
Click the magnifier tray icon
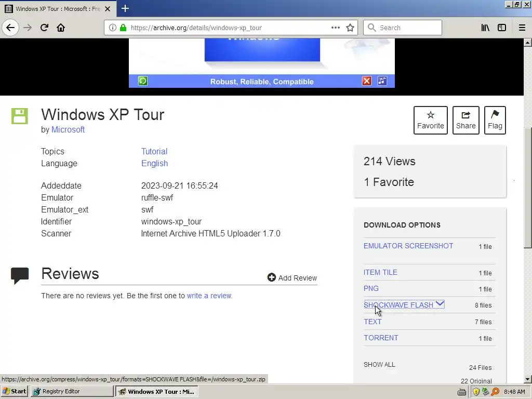pyautogui.click(x=495, y=392)
